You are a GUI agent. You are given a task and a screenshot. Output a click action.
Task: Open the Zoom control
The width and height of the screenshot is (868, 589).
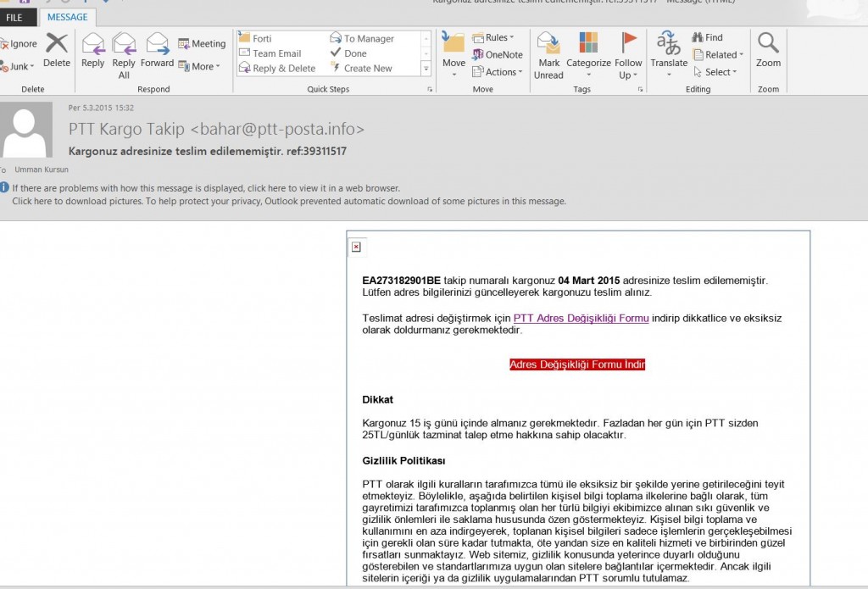coord(767,53)
